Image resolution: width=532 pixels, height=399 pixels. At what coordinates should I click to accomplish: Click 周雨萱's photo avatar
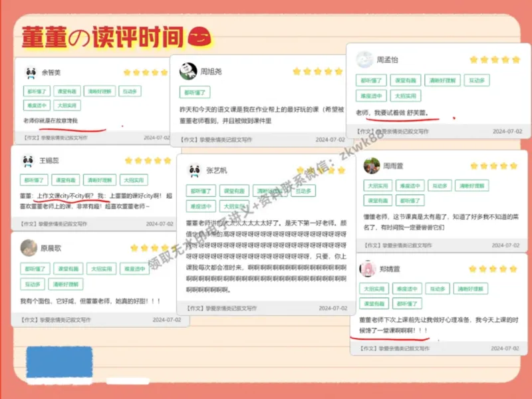pyautogui.click(x=372, y=166)
